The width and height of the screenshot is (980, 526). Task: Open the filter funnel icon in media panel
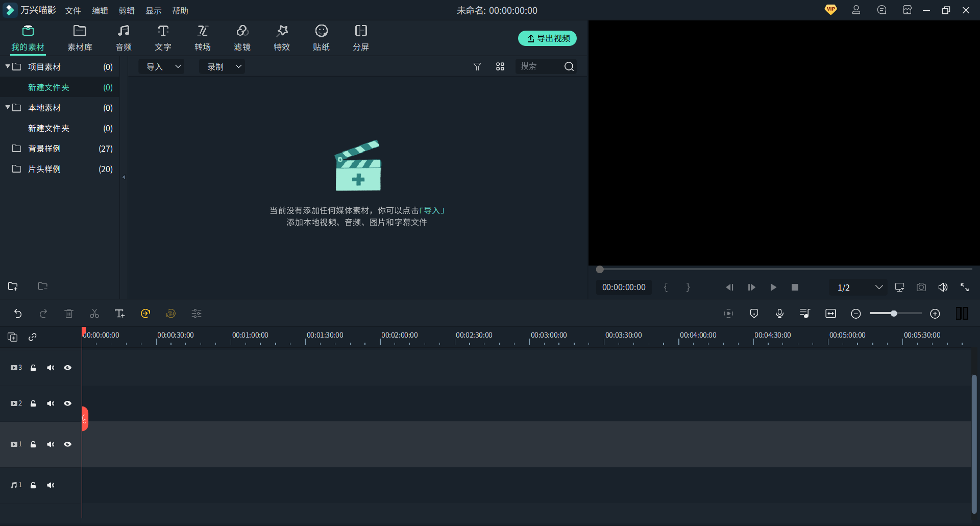[x=477, y=67]
